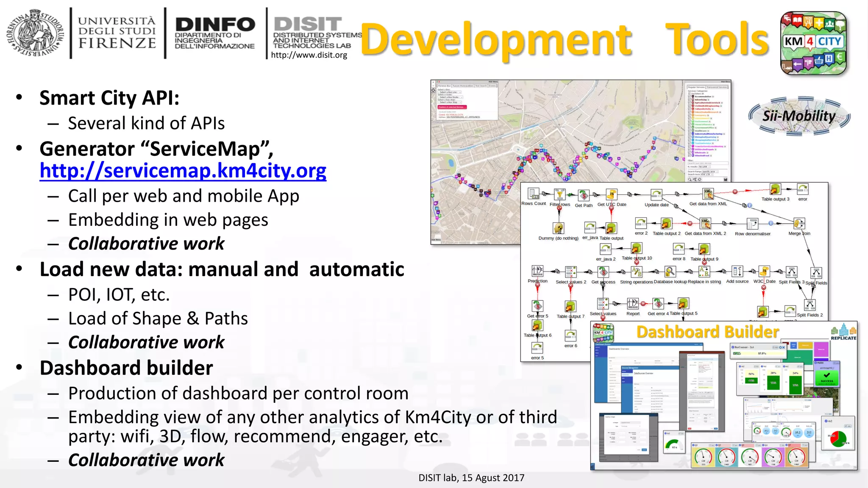Select the Row denormaliser step
This screenshot has height=488, width=868.
click(x=752, y=224)
